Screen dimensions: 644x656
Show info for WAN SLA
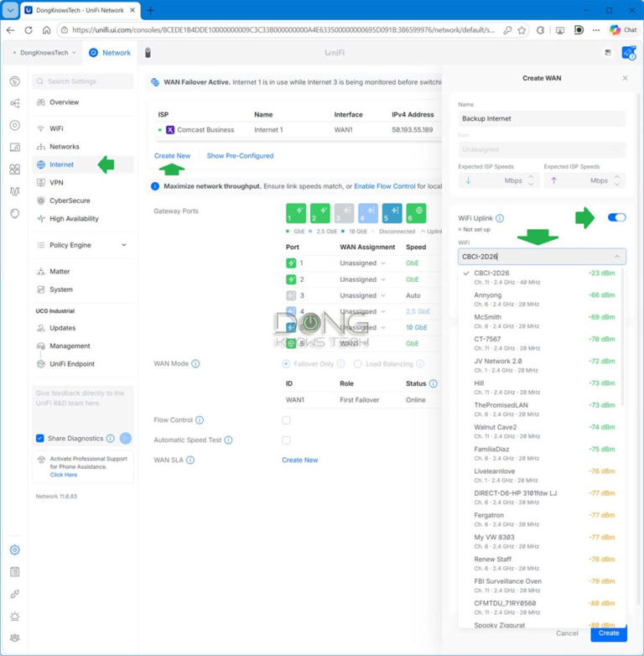(x=190, y=461)
